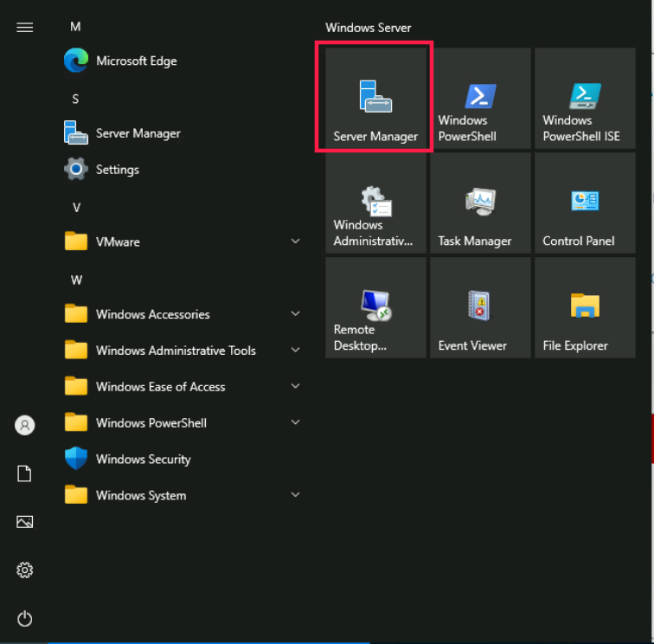Click the Windows System folder name
This screenshot has width=654, height=644.
pos(141,495)
